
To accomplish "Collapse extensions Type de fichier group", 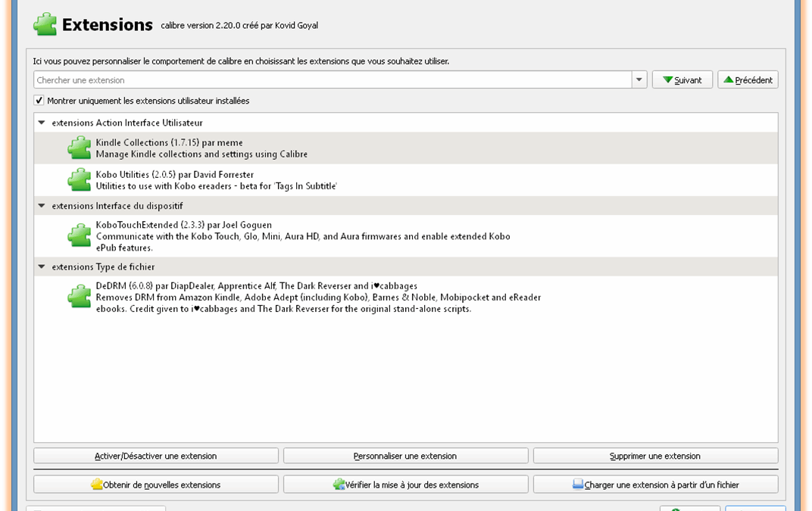I will coord(42,266).
